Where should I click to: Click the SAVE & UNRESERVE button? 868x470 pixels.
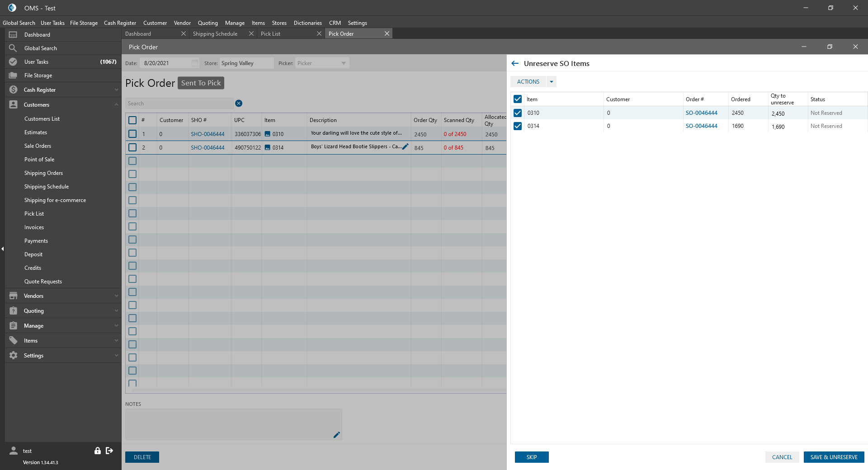tap(834, 457)
